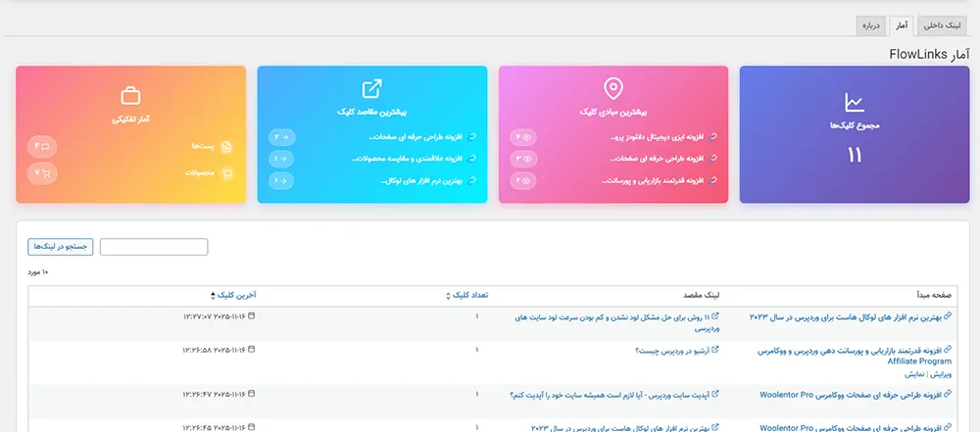
Task: Click the جستجو در لینک‌ها button
Action: [x=61, y=247]
